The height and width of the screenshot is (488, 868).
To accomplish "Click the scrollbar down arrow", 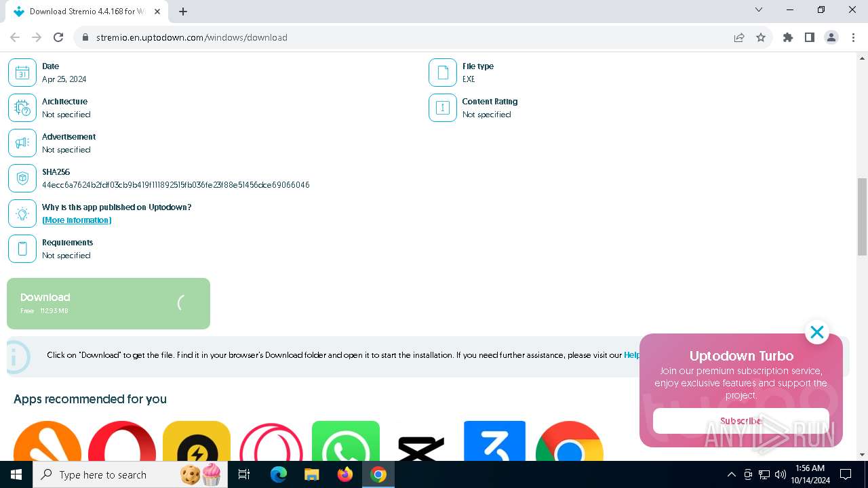I will tap(862, 455).
